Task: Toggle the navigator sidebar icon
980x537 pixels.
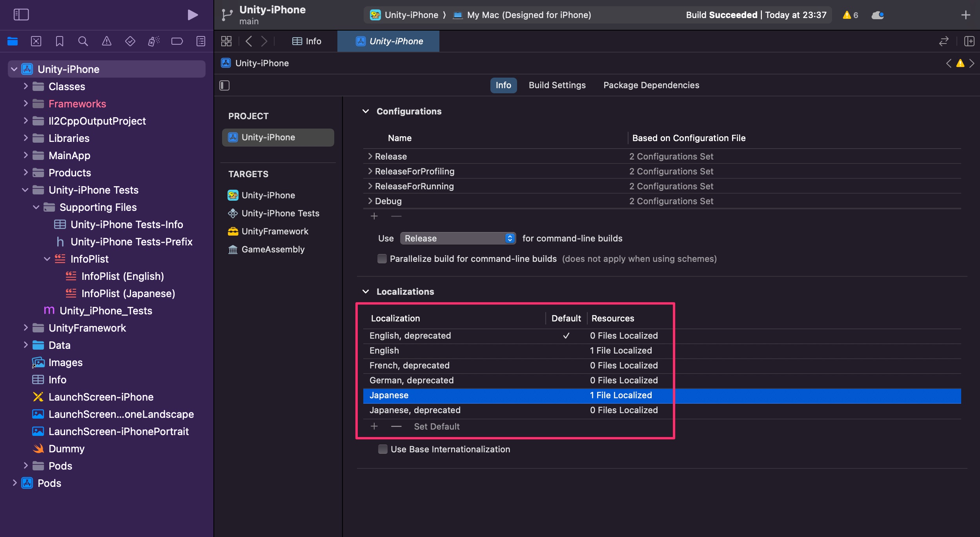Action: (x=21, y=15)
